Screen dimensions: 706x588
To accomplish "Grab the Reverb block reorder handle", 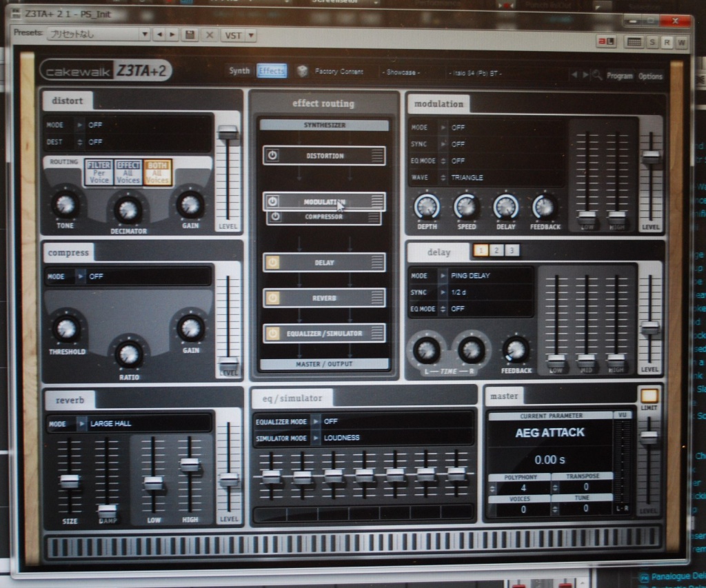I will pyautogui.click(x=377, y=298).
